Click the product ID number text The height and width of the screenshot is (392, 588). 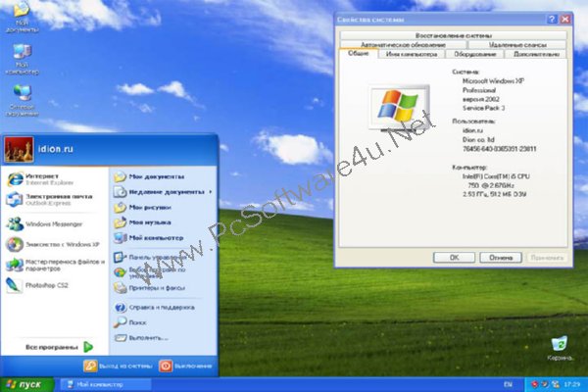click(x=499, y=149)
